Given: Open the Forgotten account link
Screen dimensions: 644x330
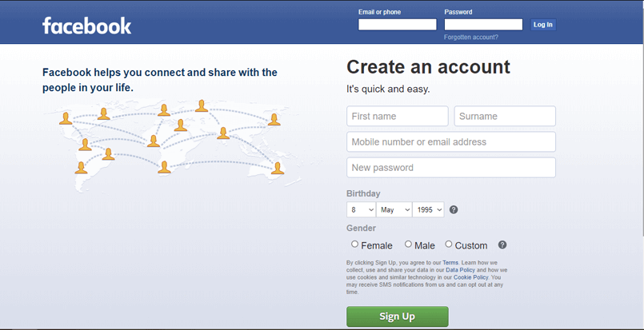Looking at the screenshot, I should click(471, 38).
